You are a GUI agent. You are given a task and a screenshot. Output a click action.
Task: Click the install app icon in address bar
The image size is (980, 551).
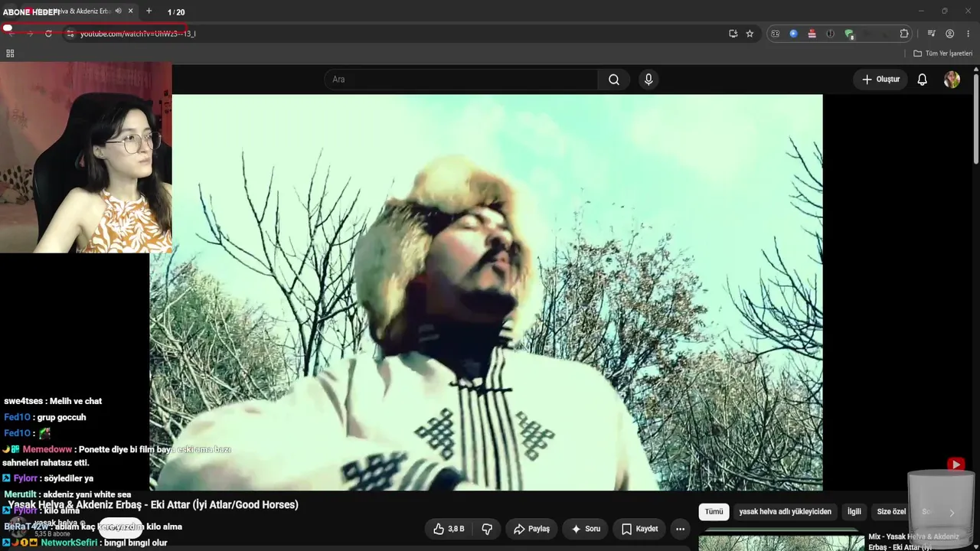coord(733,34)
